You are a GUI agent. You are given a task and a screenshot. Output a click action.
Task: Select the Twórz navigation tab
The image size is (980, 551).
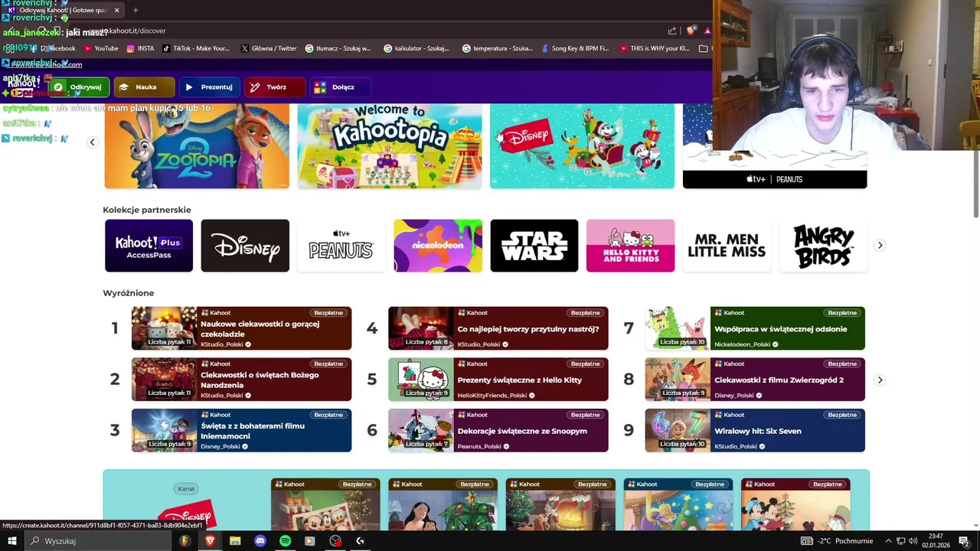(274, 87)
